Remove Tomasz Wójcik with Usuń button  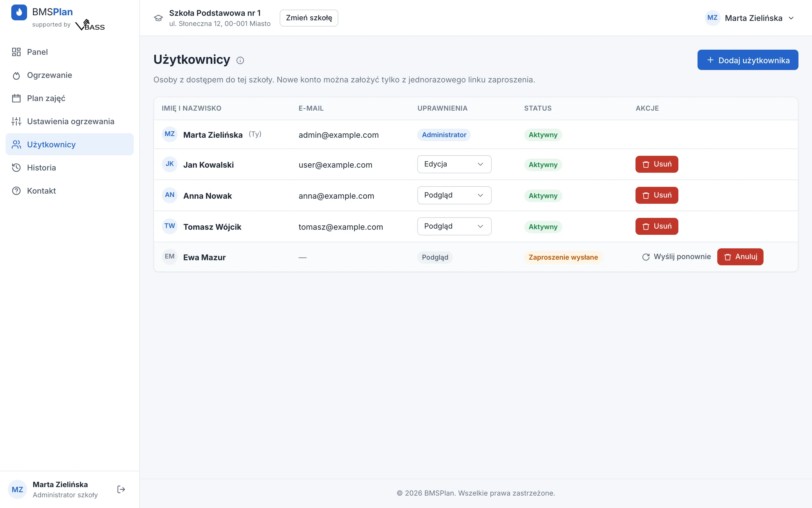click(x=657, y=226)
